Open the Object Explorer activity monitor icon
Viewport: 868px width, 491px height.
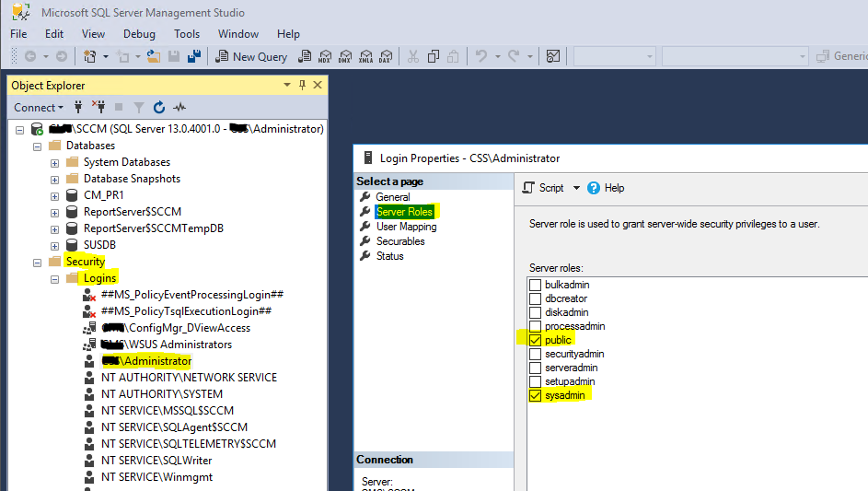179,107
